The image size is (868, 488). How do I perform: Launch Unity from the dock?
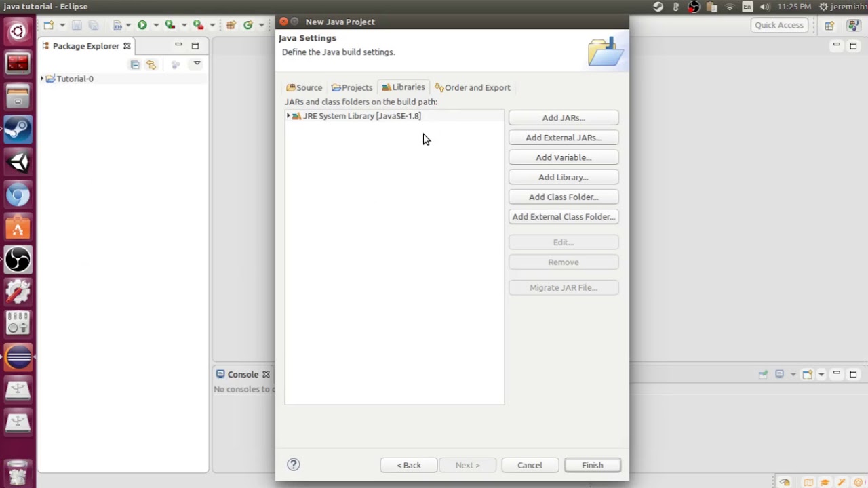point(18,162)
